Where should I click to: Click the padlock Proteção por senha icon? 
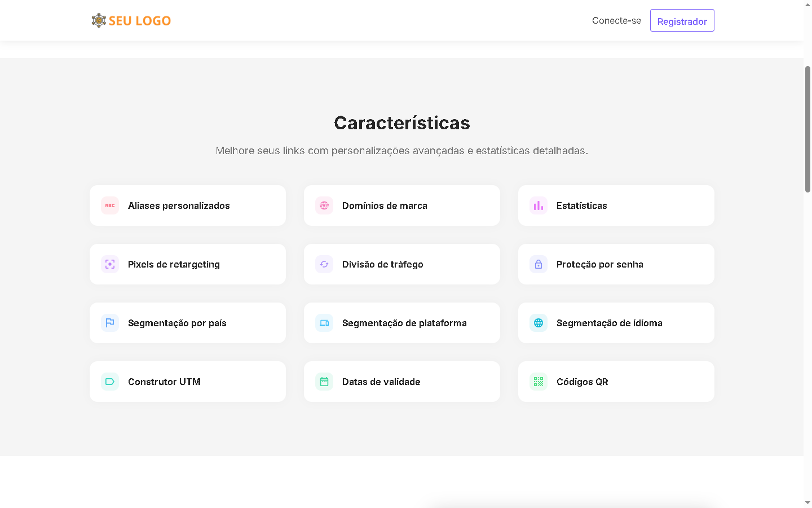[x=539, y=264]
